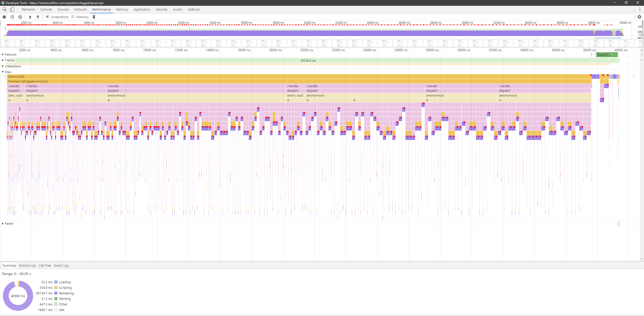Open the Sources tab
644x316 pixels.
63,9
